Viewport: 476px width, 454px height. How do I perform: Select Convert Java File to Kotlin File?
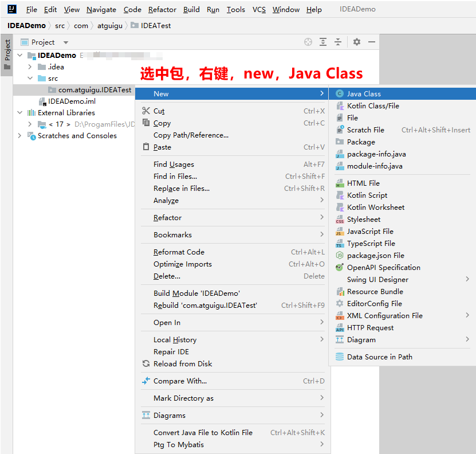coord(233,432)
